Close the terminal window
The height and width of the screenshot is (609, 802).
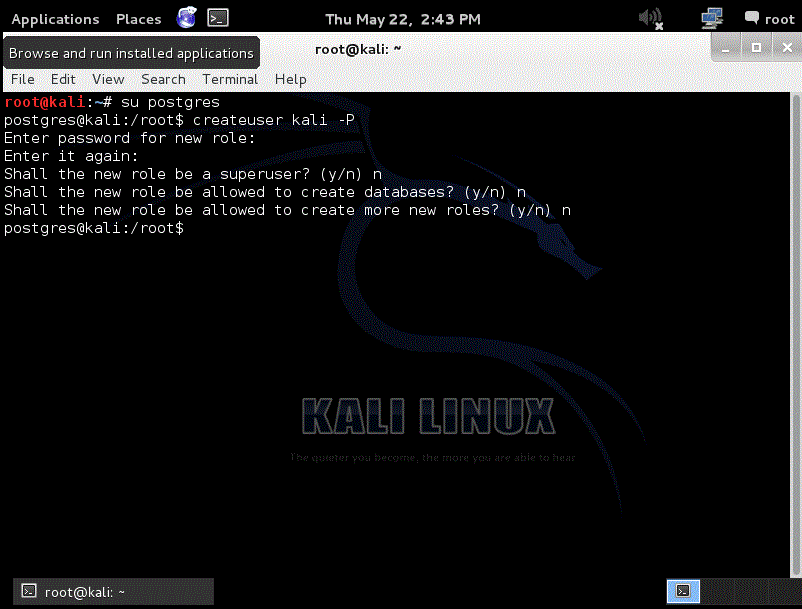point(787,48)
